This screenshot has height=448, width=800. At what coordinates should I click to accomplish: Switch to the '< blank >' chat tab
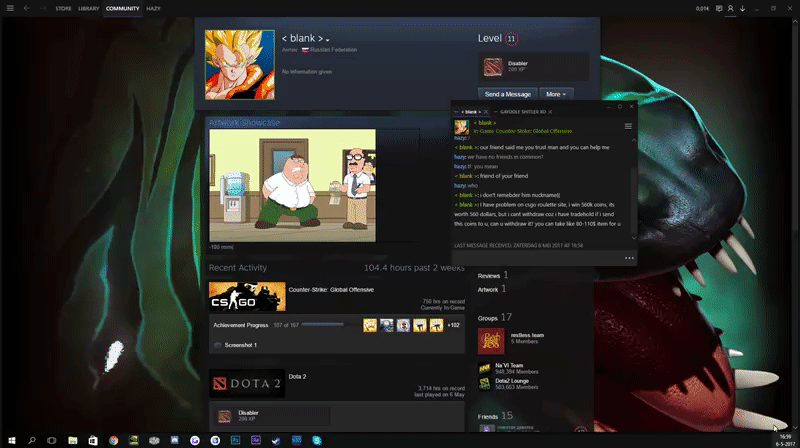[470, 112]
